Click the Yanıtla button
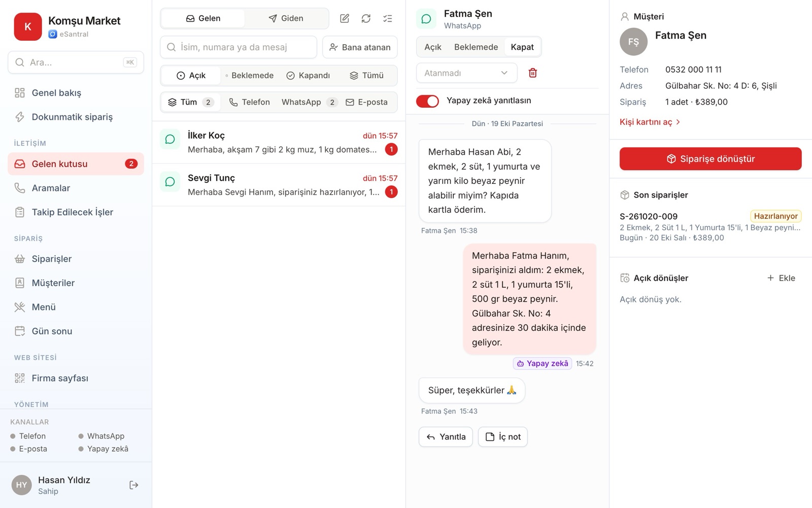 tap(446, 437)
